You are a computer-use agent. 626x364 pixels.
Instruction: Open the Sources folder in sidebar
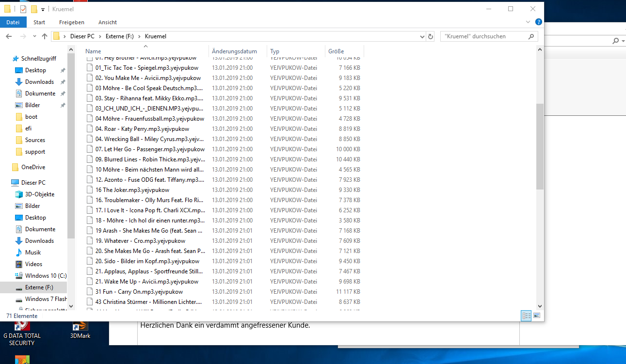(35, 140)
